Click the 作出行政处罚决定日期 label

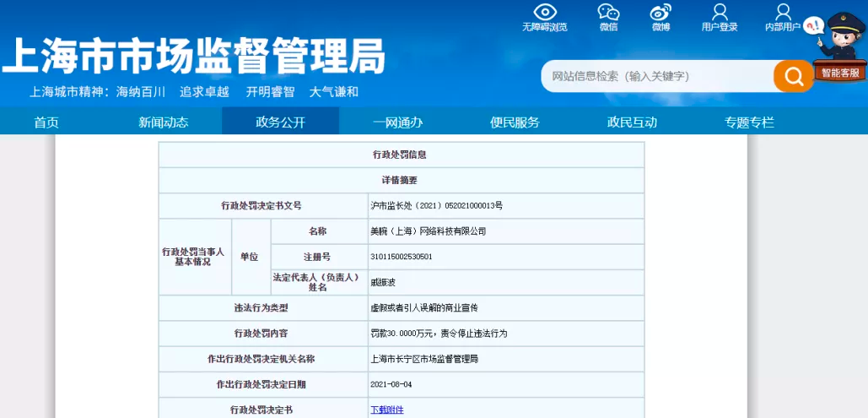coord(263,385)
